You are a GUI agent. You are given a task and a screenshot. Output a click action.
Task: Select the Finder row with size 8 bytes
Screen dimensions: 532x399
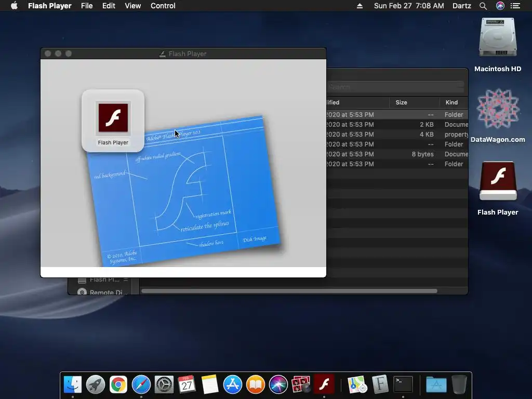pyautogui.click(x=397, y=154)
